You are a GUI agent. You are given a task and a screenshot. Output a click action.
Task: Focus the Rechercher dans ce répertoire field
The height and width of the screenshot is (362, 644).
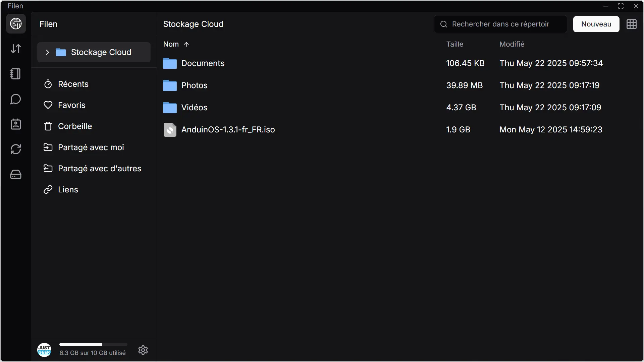500,24
